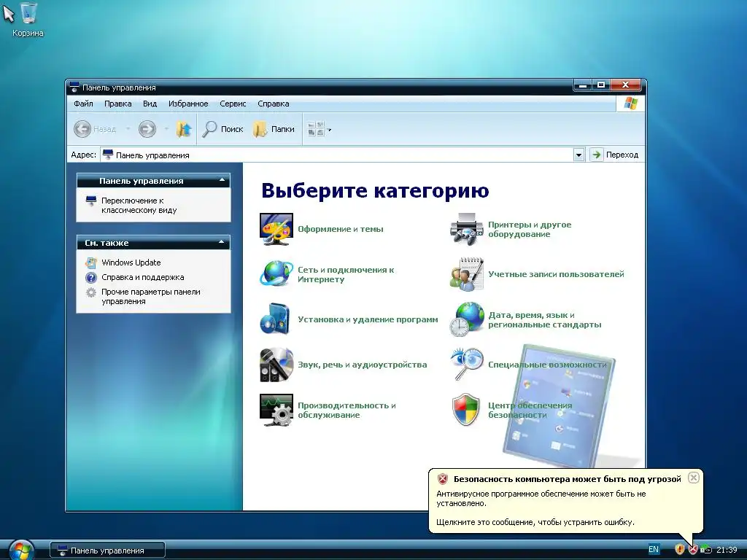Click the shield icon for Центр обеспечения безопасности
The image size is (747, 560).
pos(465,410)
